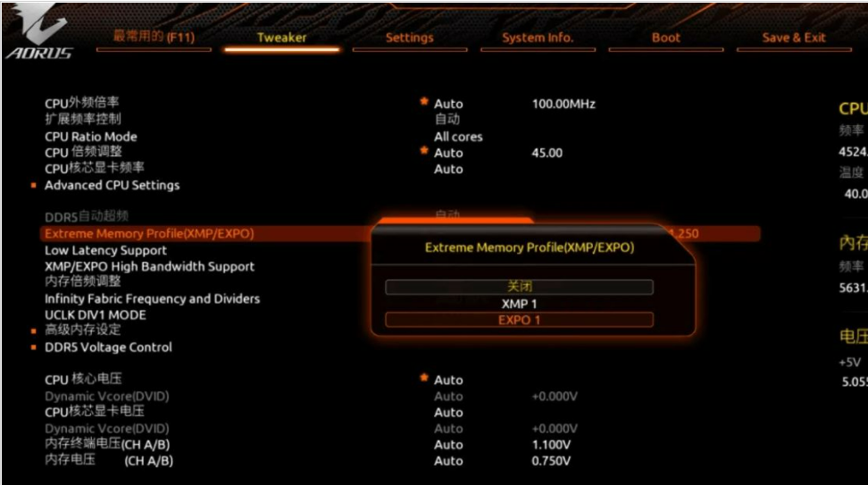This screenshot has height=485, width=868.
Task: Select the CPU核芯显卡电压 setting
Action: click(95, 412)
